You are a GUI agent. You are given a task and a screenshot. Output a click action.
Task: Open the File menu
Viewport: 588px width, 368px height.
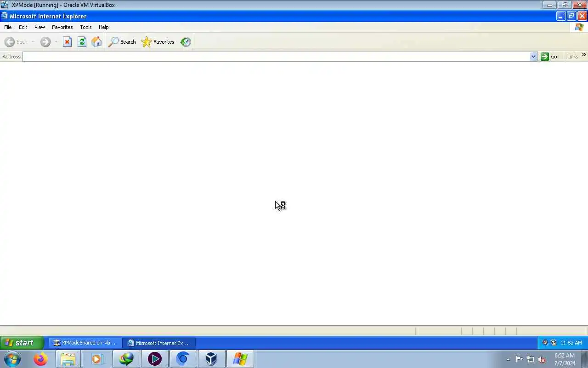[x=8, y=27]
